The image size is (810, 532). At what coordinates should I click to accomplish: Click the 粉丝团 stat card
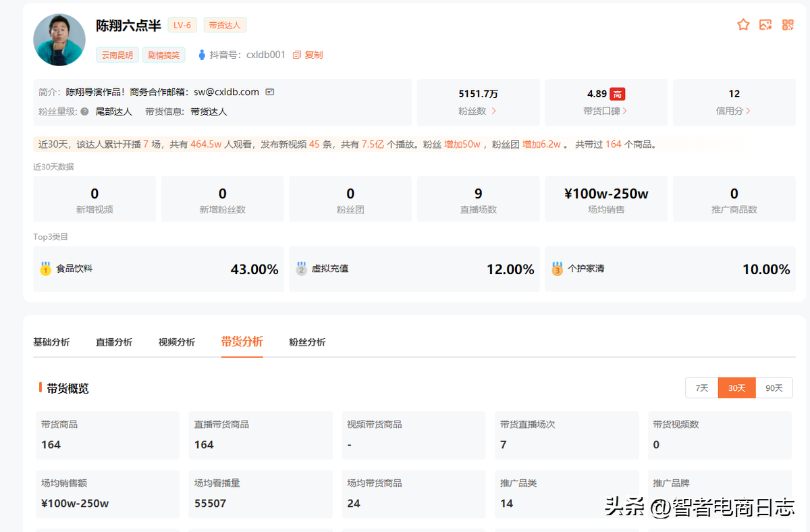tap(350, 199)
